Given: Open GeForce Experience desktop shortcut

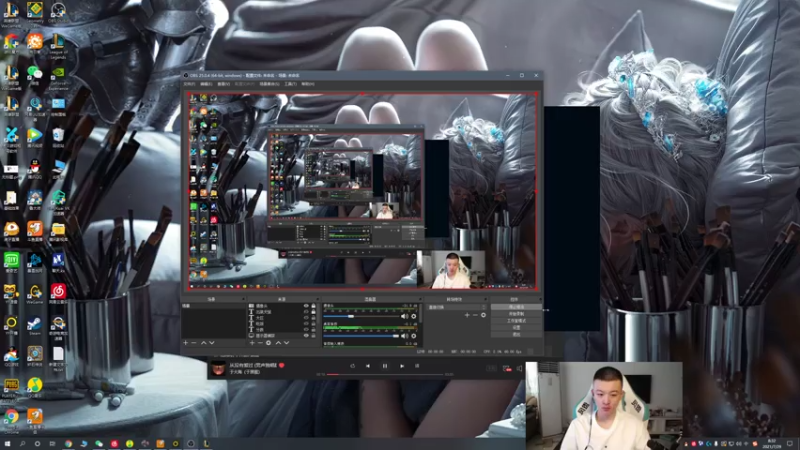Looking at the screenshot, I should (58, 79).
